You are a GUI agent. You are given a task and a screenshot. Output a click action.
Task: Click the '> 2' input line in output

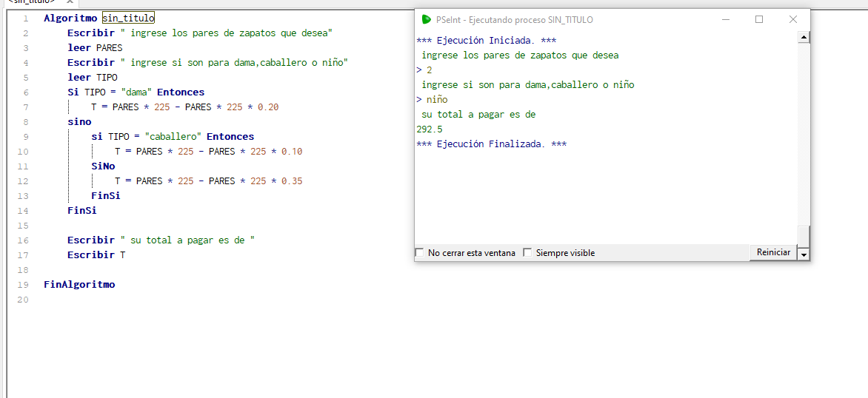(424, 70)
